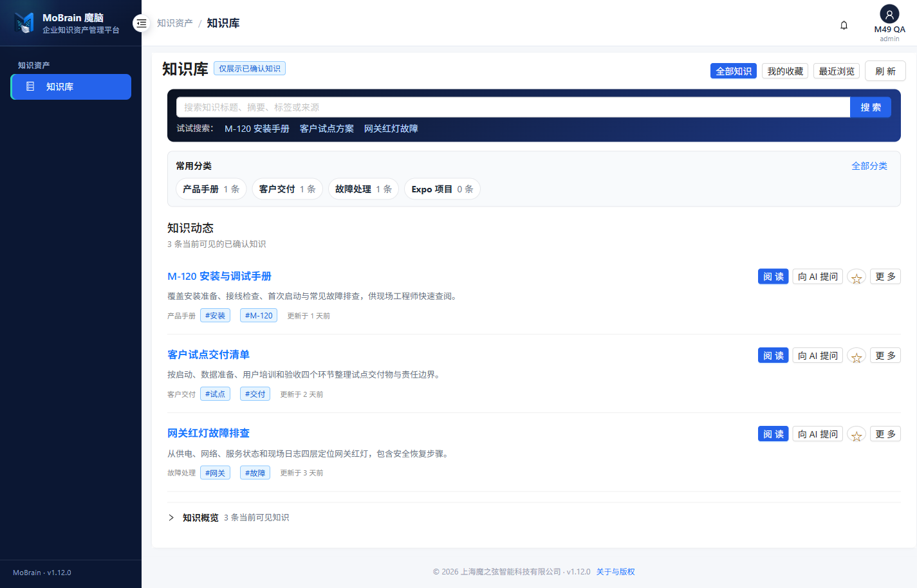Open the M49 QA user avatar
The width and height of the screenshot is (917, 588).
coord(889,14)
